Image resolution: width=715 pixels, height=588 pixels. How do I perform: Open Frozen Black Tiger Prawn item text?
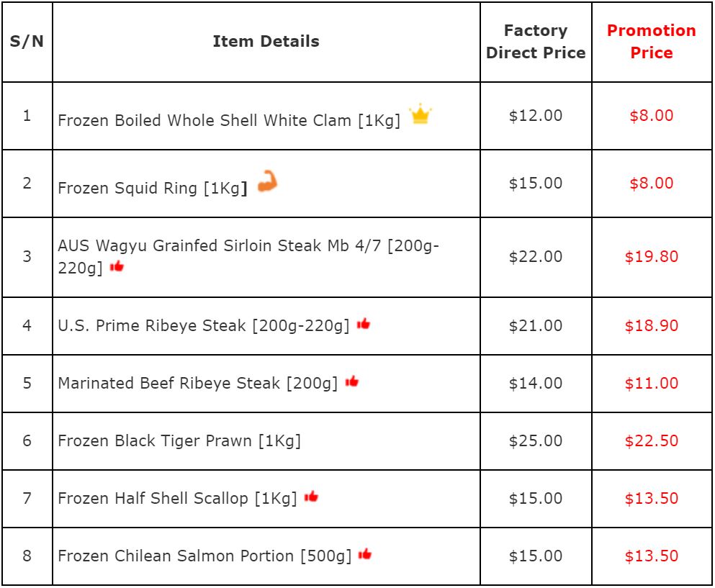pos(179,440)
